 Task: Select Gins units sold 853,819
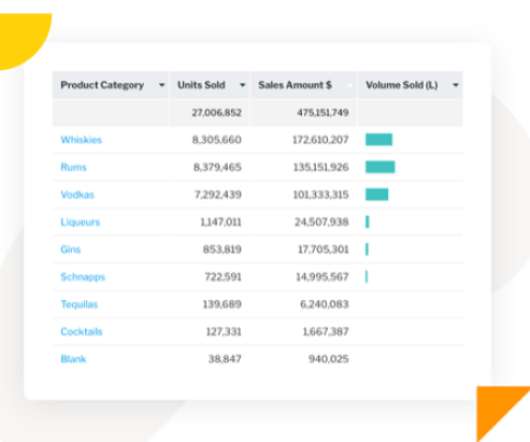(x=222, y=249)
